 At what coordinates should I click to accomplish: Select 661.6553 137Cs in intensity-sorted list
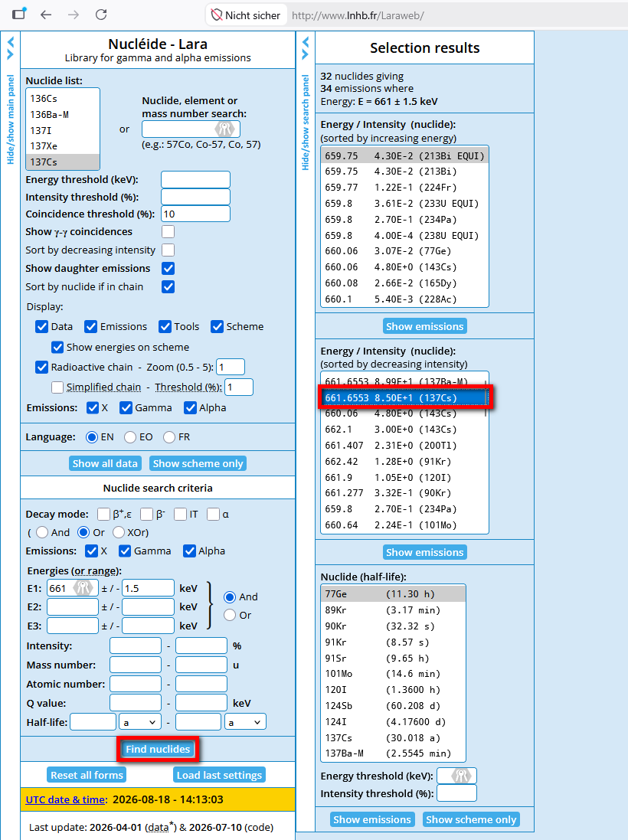point(403,398)
